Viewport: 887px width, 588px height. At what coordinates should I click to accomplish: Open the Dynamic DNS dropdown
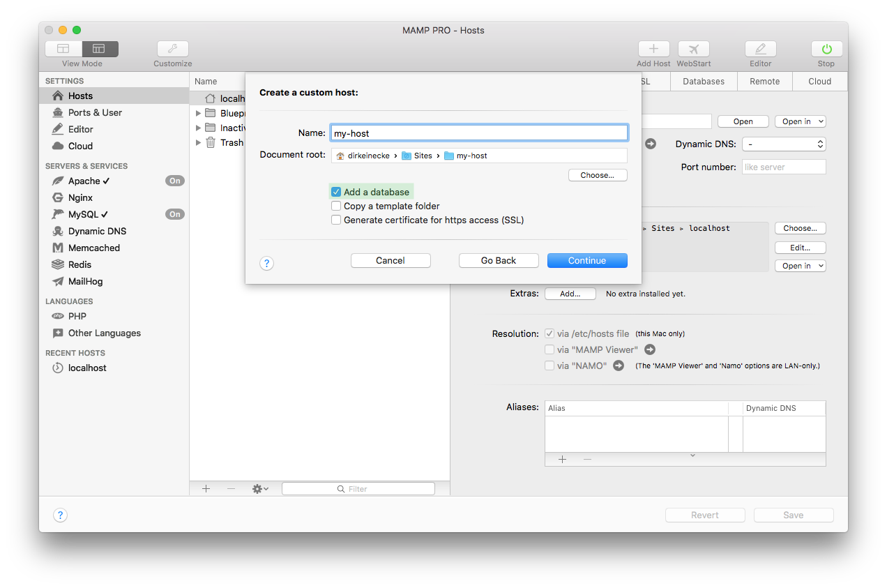click(x=784, y=144)
